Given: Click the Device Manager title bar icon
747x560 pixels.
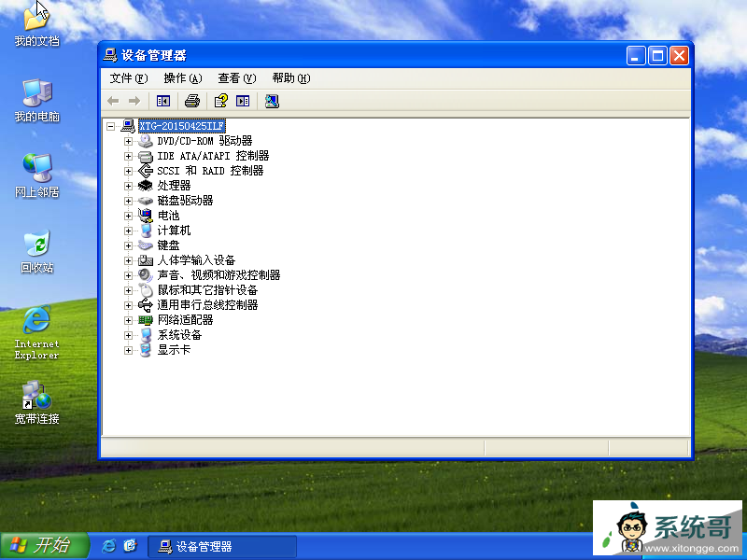Looking at the screenshot, I should pos(110,55).
